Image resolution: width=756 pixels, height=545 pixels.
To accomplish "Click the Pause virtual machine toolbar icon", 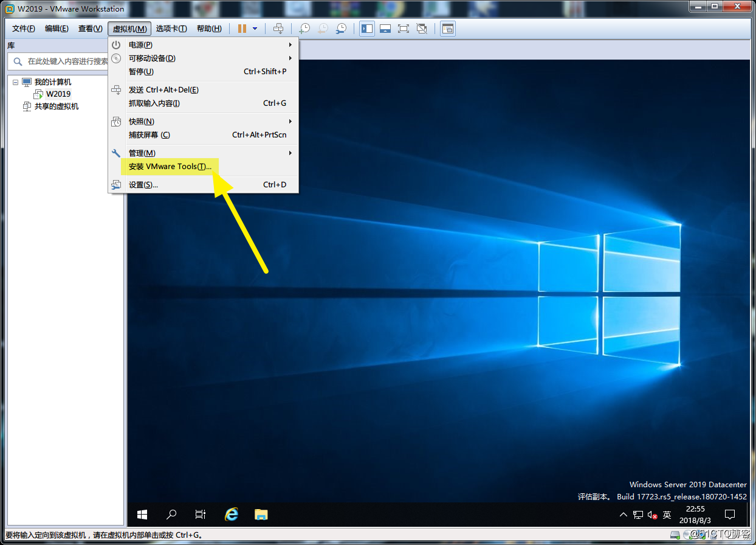I will [242, 29].
